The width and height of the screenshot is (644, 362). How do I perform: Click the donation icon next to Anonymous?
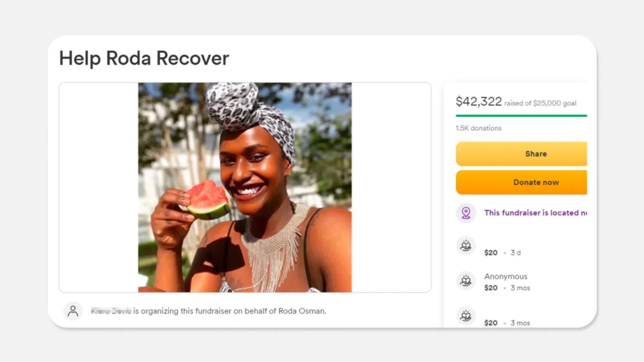pyautogui.click(x=466, y=281)
